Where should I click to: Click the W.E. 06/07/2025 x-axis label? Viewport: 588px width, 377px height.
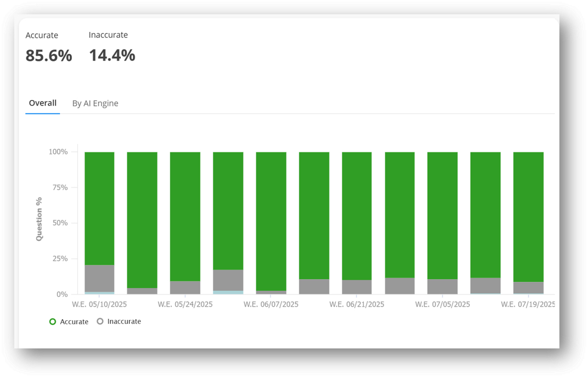coord(271,304)
